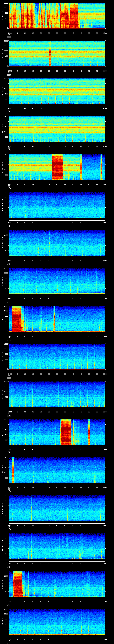Click the 53:00 end time label
Screen dimensions: 114x644
[x=105, y=412]
